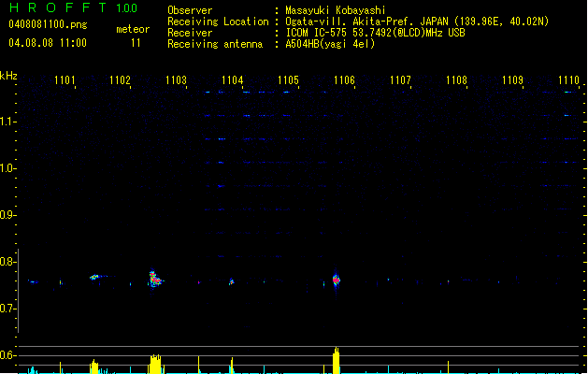The width and height of the screenshot is (588, 374).
Task: Click the 0.6 kHz frequency label
Action: click(x=7, y=355)
